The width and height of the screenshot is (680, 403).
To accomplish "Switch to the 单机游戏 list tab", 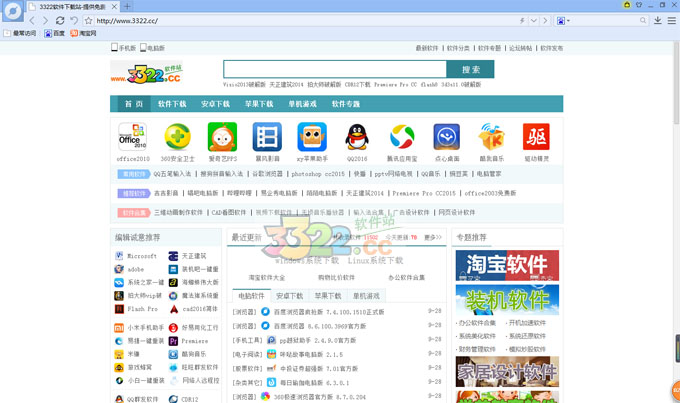I will pyautogui.click(x=366, y=296).
